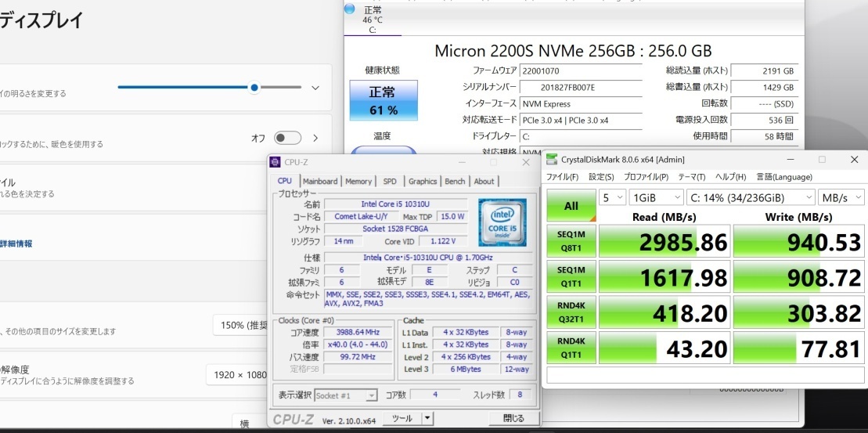Click the core speed value 3988.64 MHz
This screenshot has height=433, width=868.
pos(358,332)
